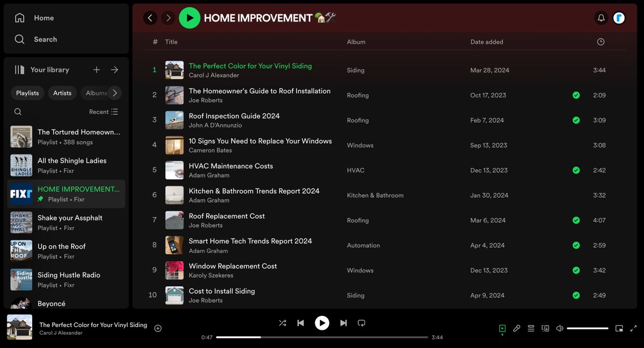
Task: Toggle shuffle playback mode
Action: click(x=283, y=323)
